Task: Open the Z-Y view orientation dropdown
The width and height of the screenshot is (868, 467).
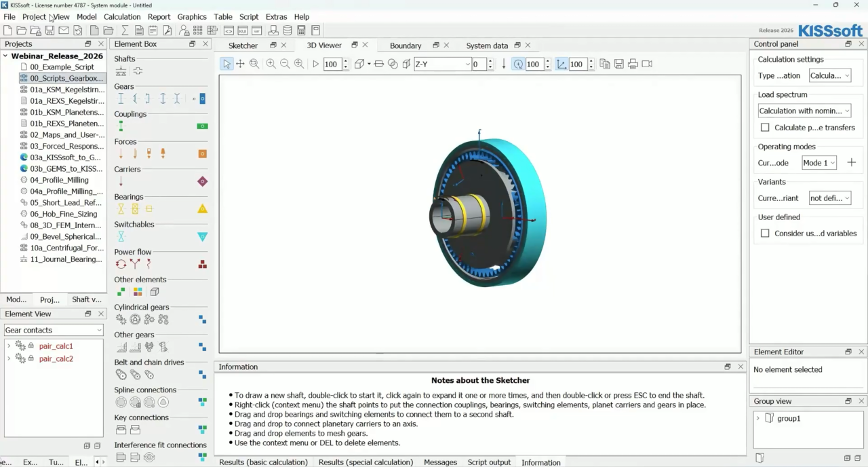Action: coord(442,64)
